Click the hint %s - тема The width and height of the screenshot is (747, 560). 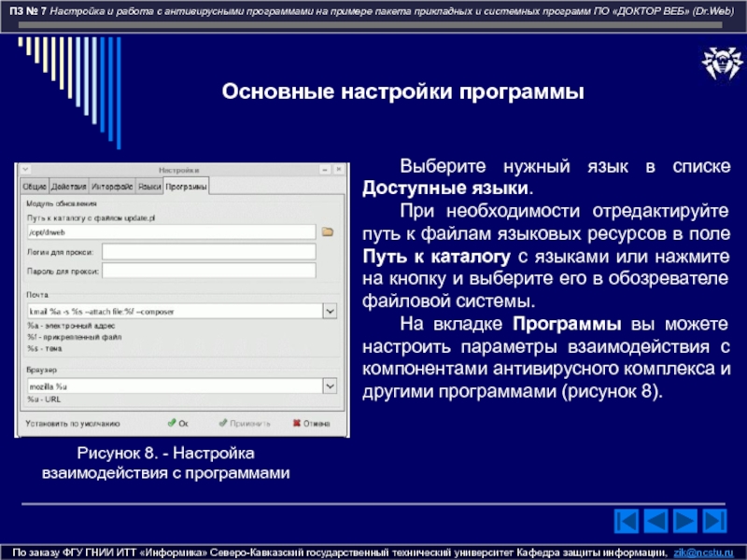pos(44,348)
